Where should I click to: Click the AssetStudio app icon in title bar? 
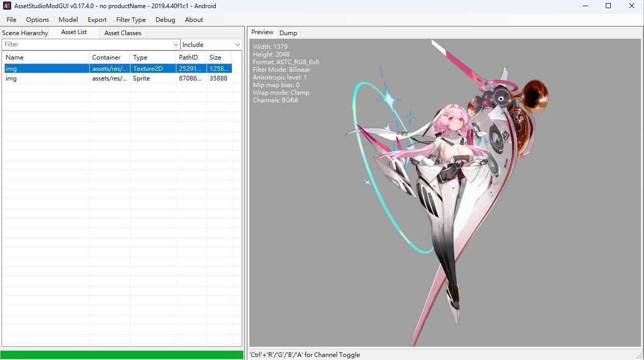[7, 6]
